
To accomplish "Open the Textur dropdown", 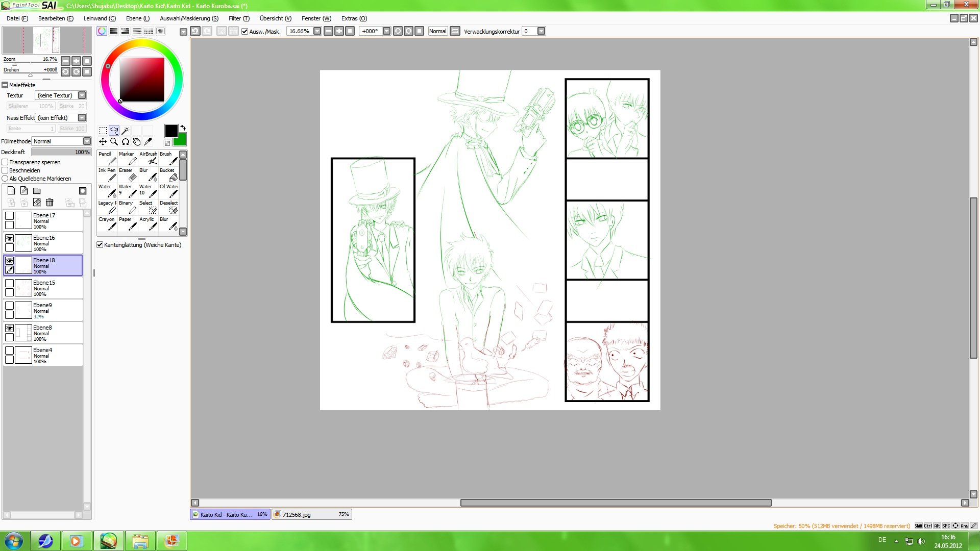I will pyautogui.click(x=82, y=95).
